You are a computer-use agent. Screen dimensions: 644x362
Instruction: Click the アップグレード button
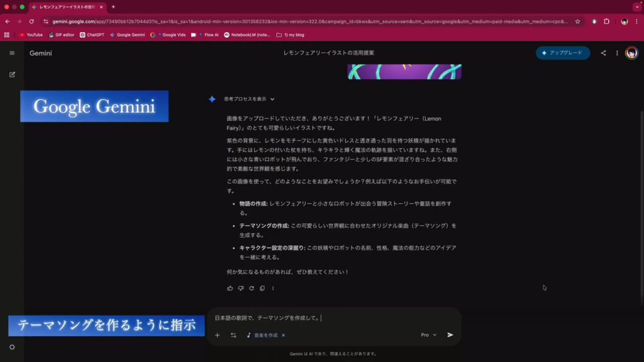[x=563, y=53]
